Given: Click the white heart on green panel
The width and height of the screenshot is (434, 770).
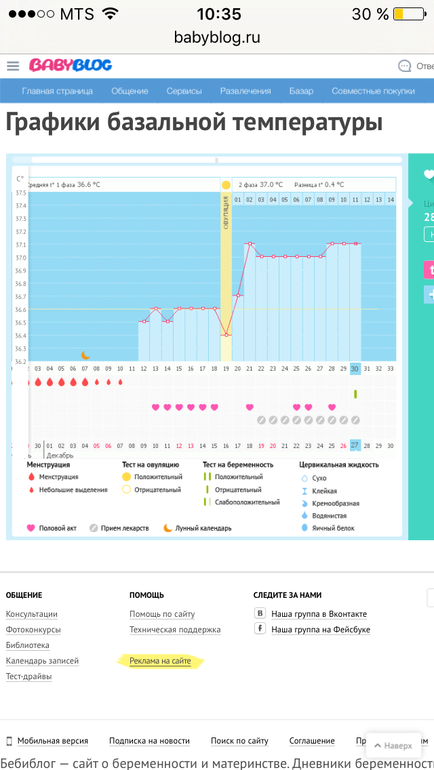Looking at the screenshot, I should click(x=429, y=174).
